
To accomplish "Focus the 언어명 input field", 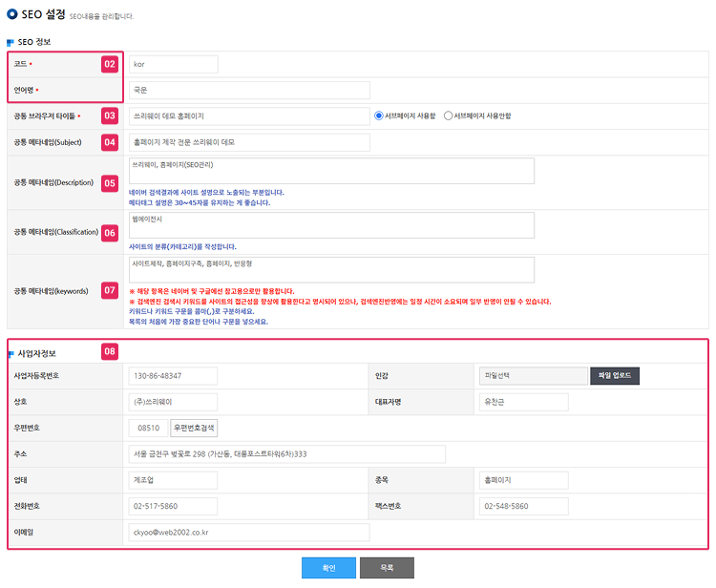I will click(x=249, y=91).
